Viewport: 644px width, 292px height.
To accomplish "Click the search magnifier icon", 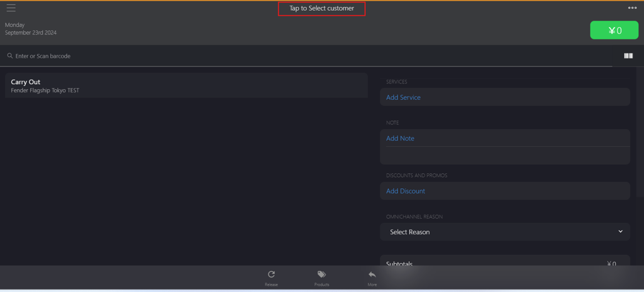I will [10, 56].
